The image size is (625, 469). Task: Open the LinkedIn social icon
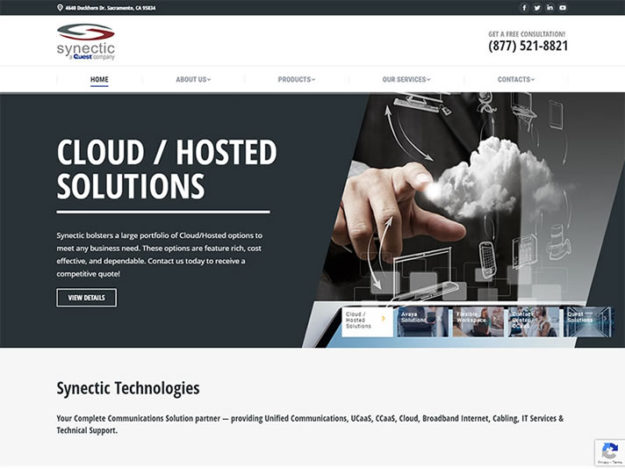550,8
